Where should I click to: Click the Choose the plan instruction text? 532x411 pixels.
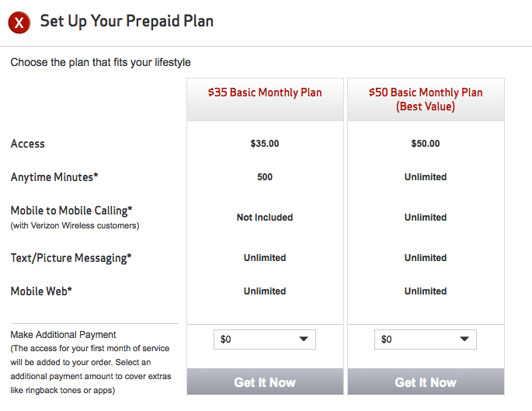(x=100, y=62)
